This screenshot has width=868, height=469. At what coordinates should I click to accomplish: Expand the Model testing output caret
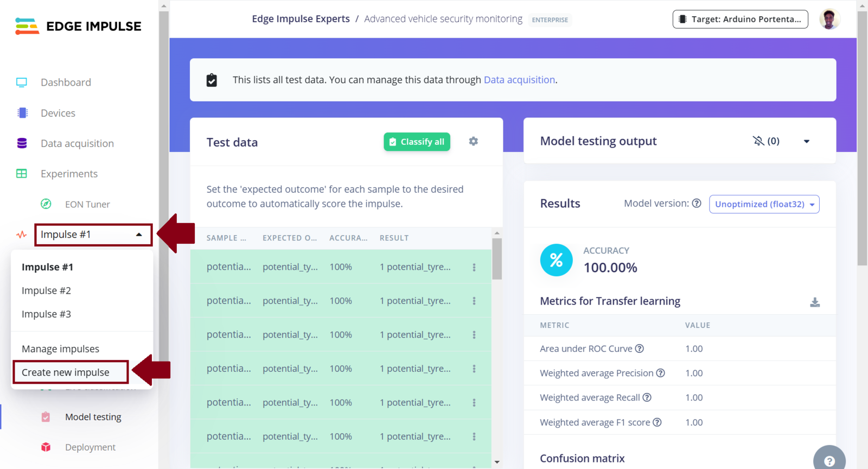pyautogui.click(x=807, y=141)
